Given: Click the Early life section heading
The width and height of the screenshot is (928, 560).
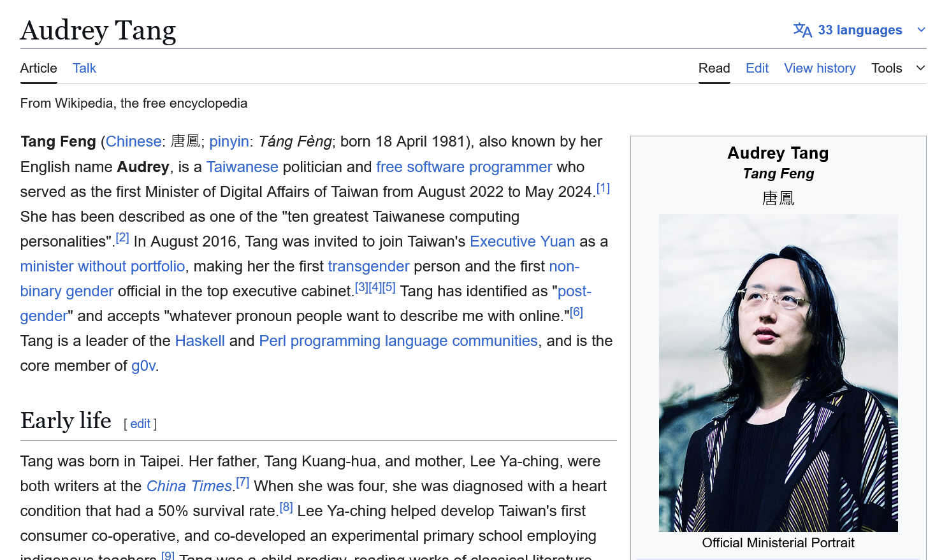Looking at the screenshot, I should tap(66, 420).
